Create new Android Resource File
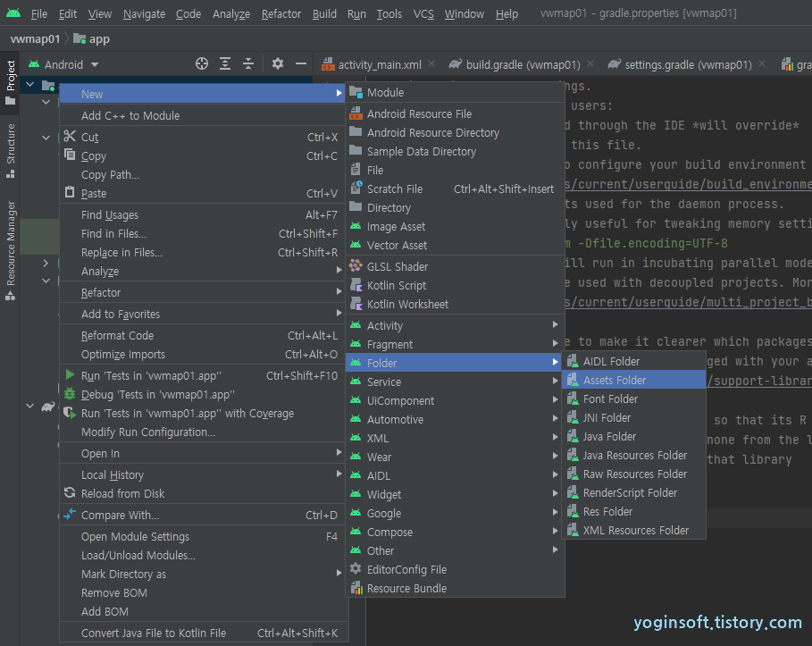This screenshot has height=646, width=812. (x=455, y=113)
